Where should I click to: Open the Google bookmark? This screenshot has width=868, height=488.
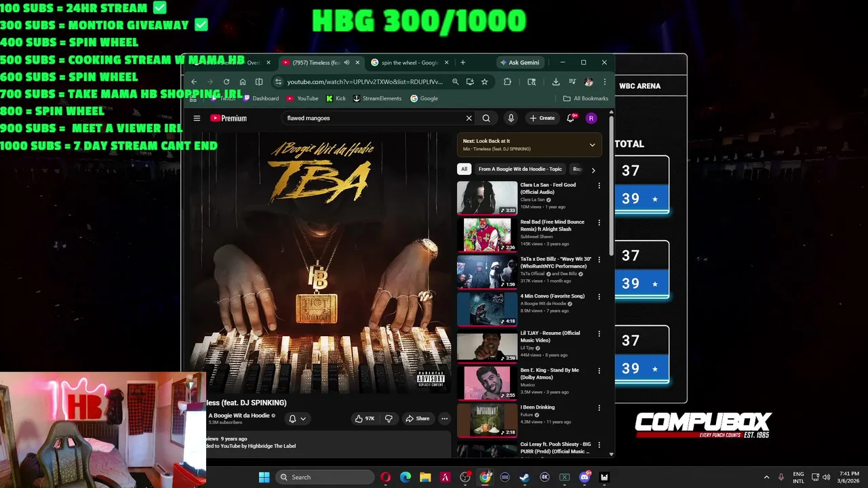pos(424,98)
